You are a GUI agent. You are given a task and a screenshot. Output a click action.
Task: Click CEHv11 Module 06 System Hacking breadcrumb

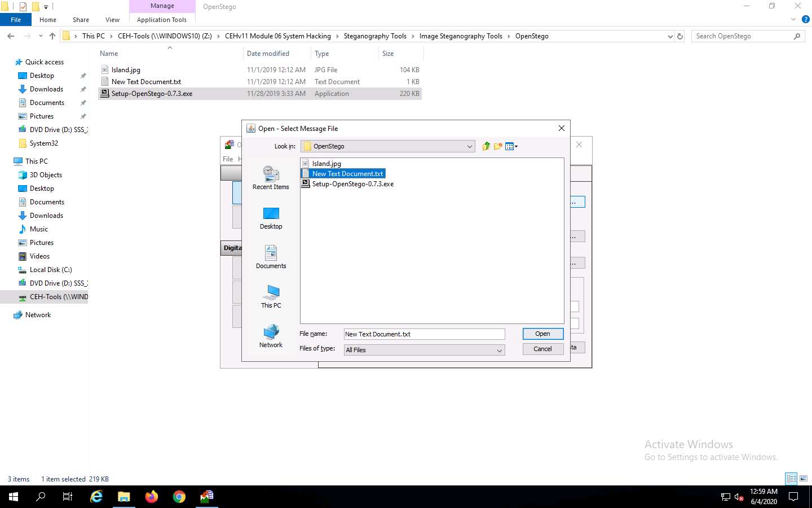click(x=278, y=36)
